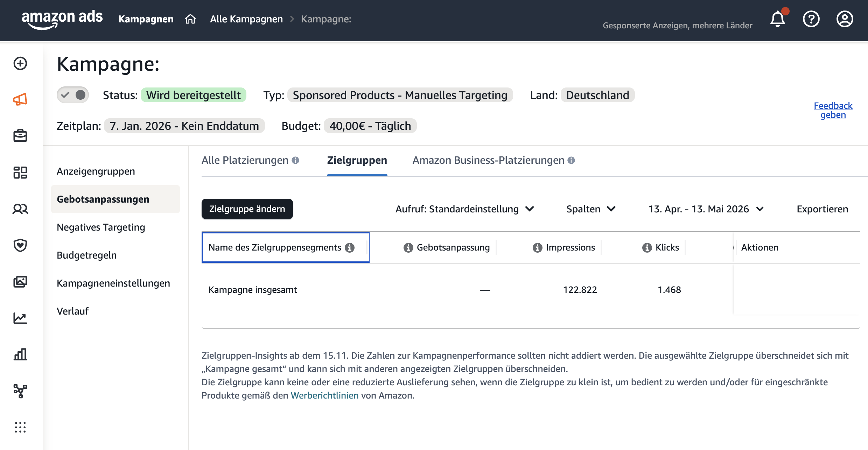Click Kampagnen in the top navigation
Screen dimensions: 868x450
[146, 19]
